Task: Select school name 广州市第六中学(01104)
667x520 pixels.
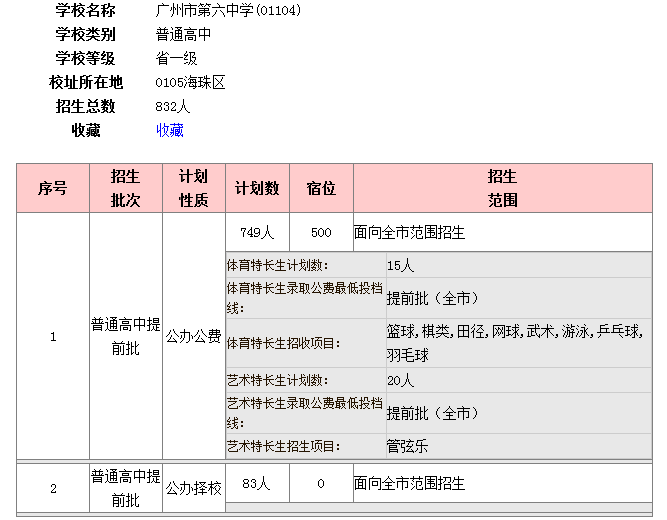Action: 228,10
